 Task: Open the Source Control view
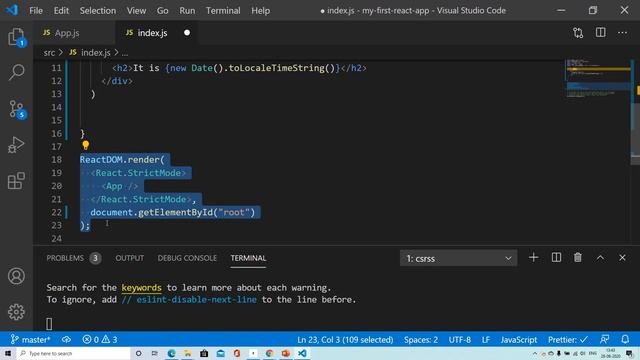coord(16,109)
